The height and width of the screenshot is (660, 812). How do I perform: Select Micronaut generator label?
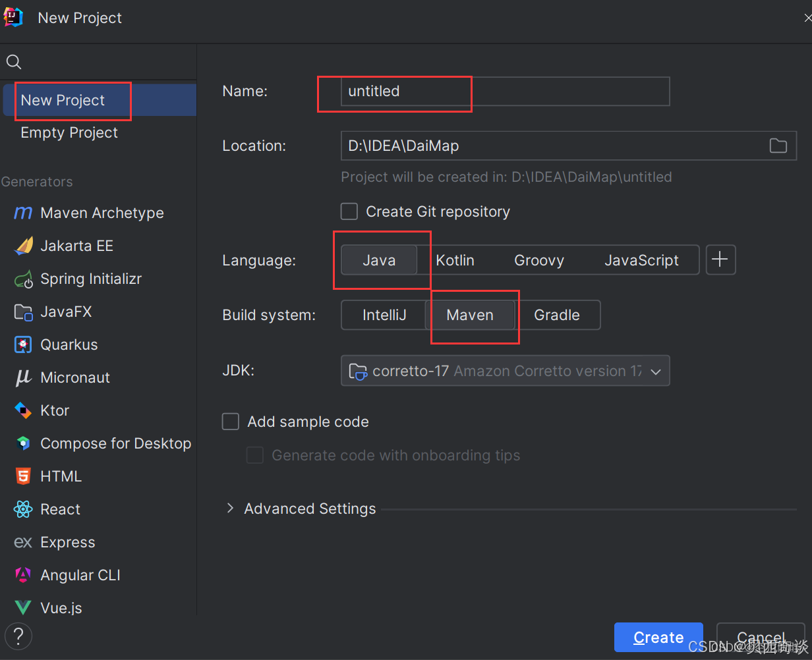click(75, 377)
